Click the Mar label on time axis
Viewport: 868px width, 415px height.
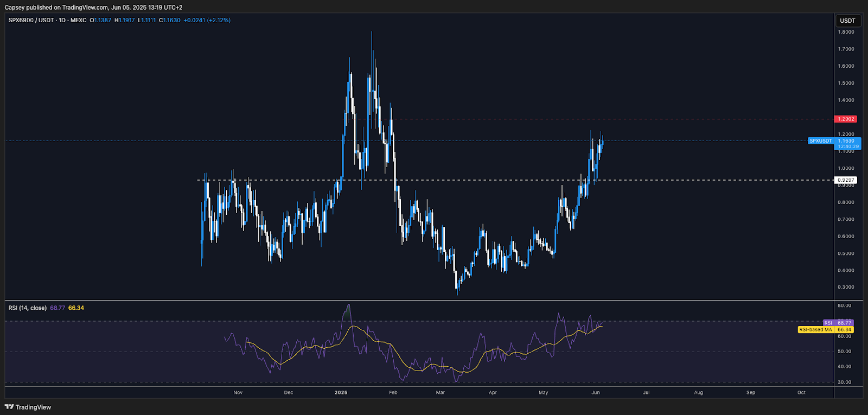click(441, 392)
